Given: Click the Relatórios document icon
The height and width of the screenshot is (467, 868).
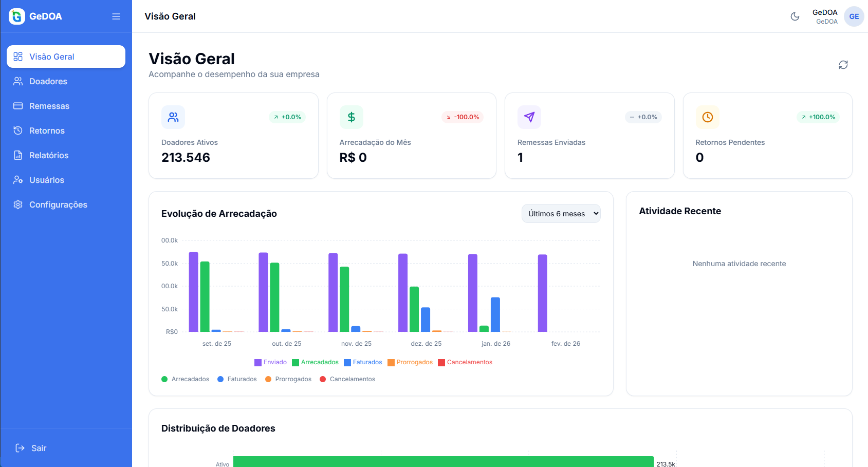Looking at the screenshot, I should [18, 155].
